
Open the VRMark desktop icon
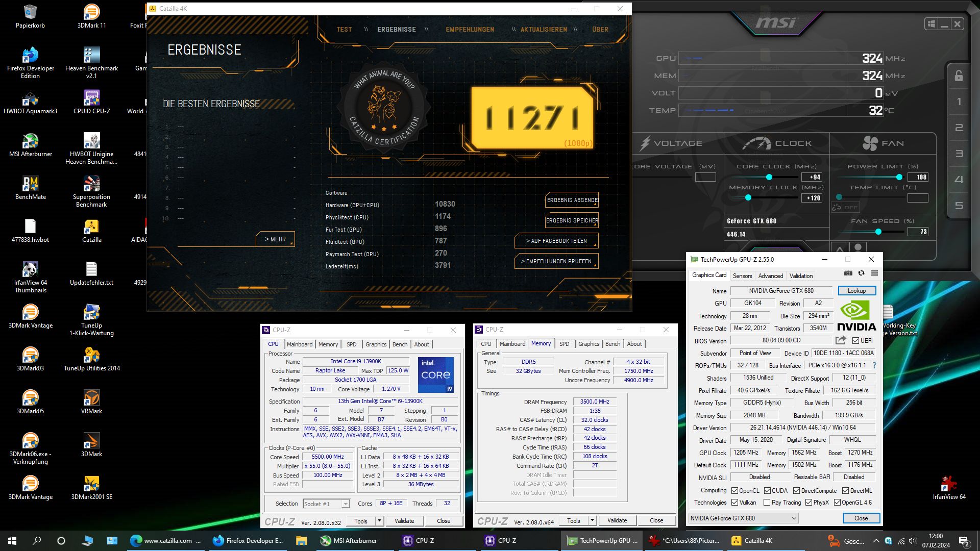[x=92, y=402]
